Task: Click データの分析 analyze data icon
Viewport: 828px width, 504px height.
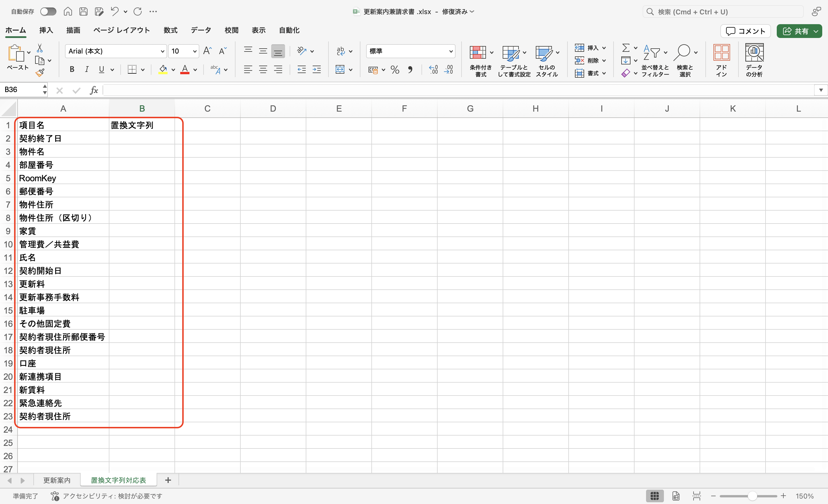Action: pyautogui.click(x=754, y=61)
